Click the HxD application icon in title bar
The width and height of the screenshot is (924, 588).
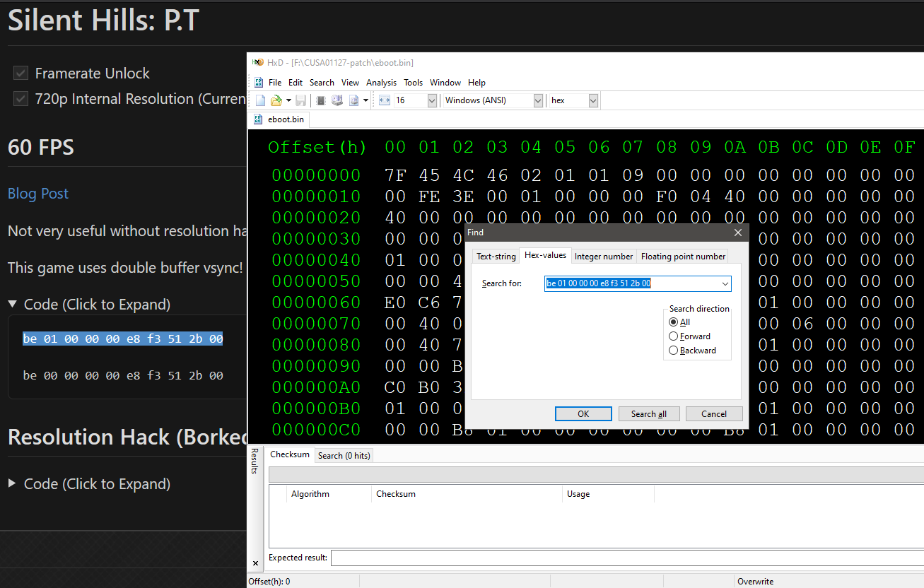tap(257, 62)
